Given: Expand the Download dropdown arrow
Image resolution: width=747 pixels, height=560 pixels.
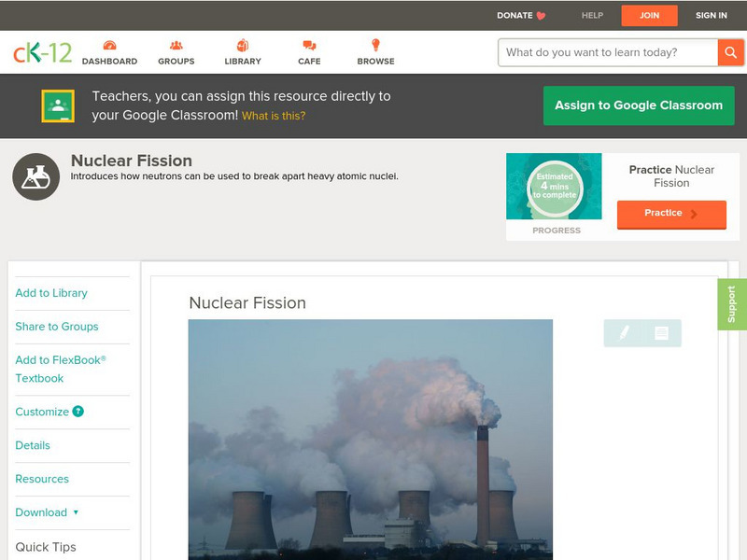Looking at the screenshot, I should pyautogui.click(x=76, y=512).
